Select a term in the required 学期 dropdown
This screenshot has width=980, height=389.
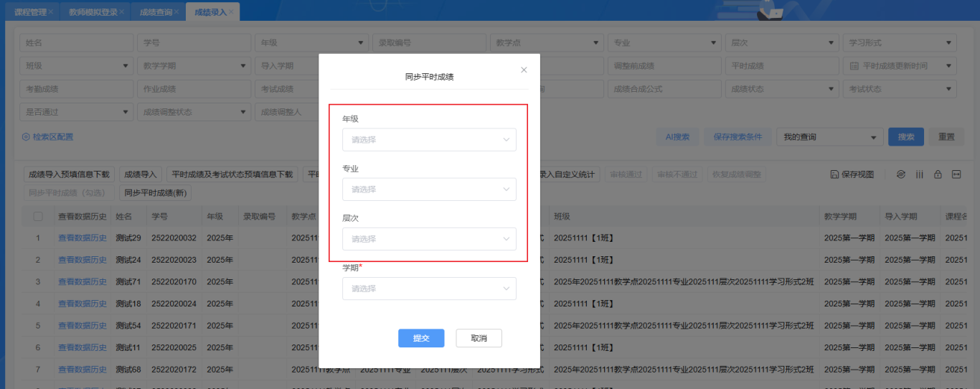pos(429,289)
